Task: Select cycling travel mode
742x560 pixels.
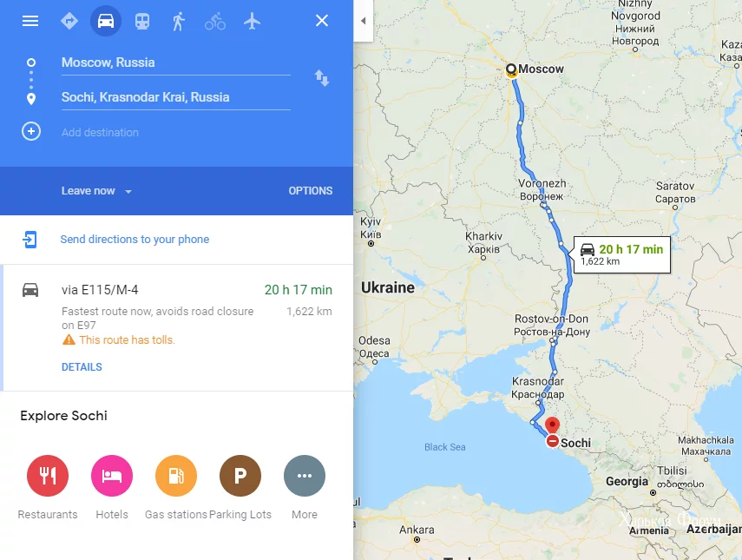Action: coord(215,21)
